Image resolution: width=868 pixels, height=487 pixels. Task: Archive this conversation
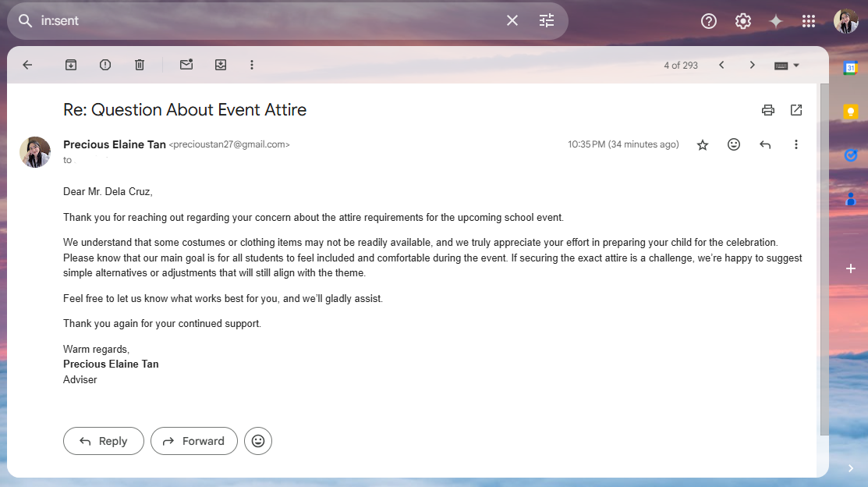point(71,65)
